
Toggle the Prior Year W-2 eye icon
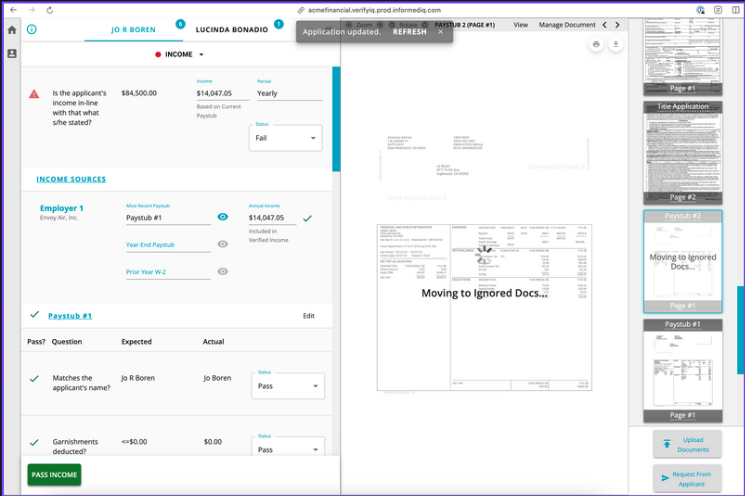pos(223,271)
